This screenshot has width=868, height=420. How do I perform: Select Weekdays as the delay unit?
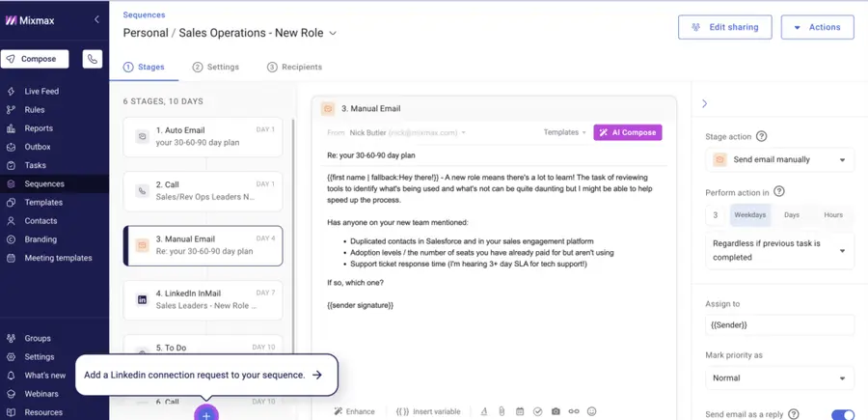tap(749, 215)
